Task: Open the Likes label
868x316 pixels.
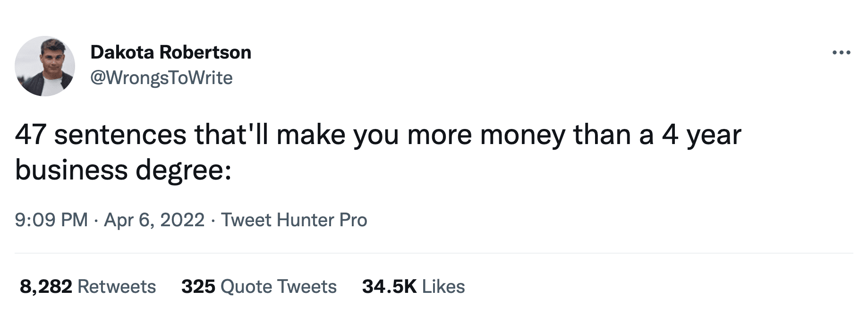Action: (x=443, y=287)
